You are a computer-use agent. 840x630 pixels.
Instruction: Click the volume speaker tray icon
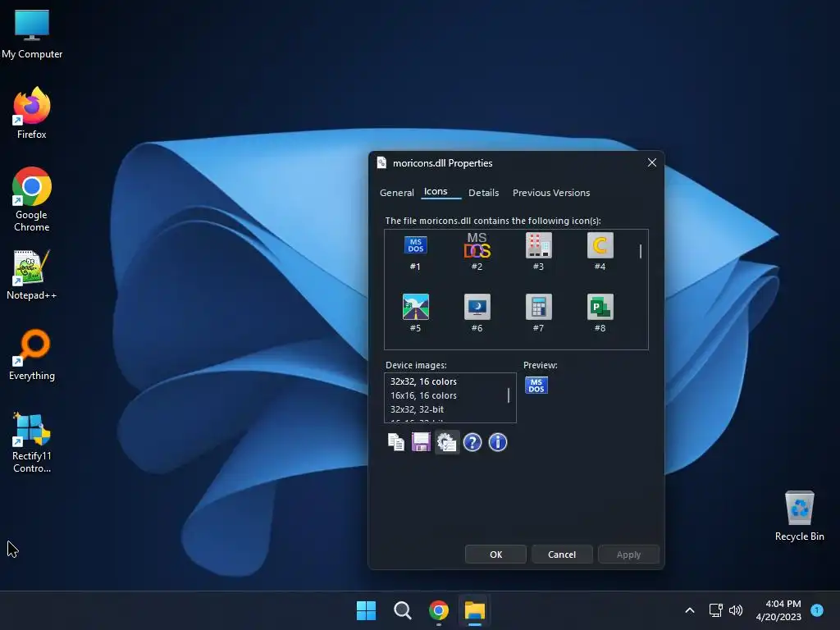[736, 610]
